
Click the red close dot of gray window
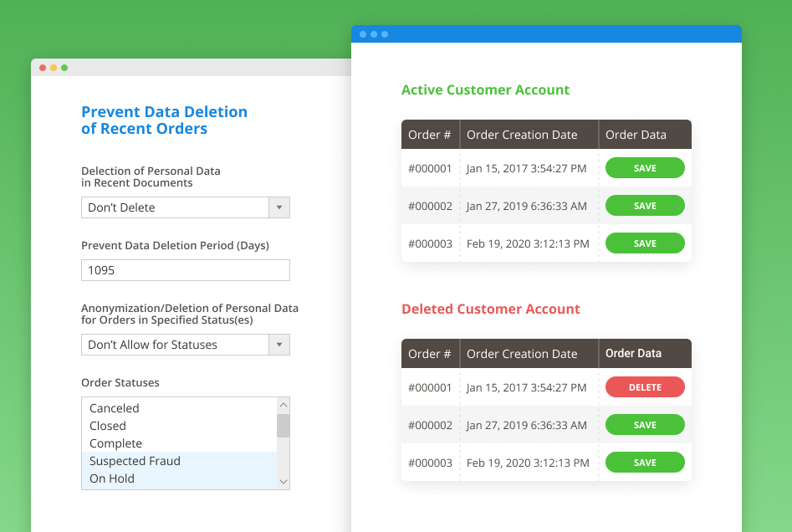click(x=43, y=68)
